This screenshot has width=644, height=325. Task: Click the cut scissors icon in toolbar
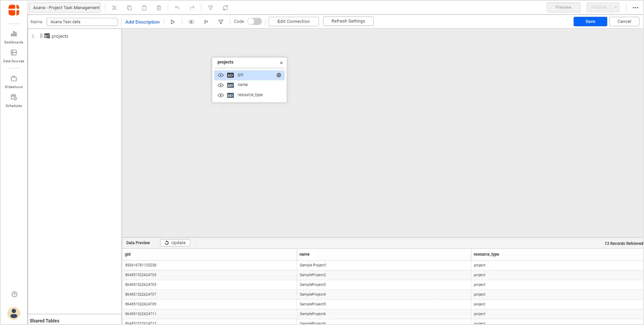pos(115,8)
